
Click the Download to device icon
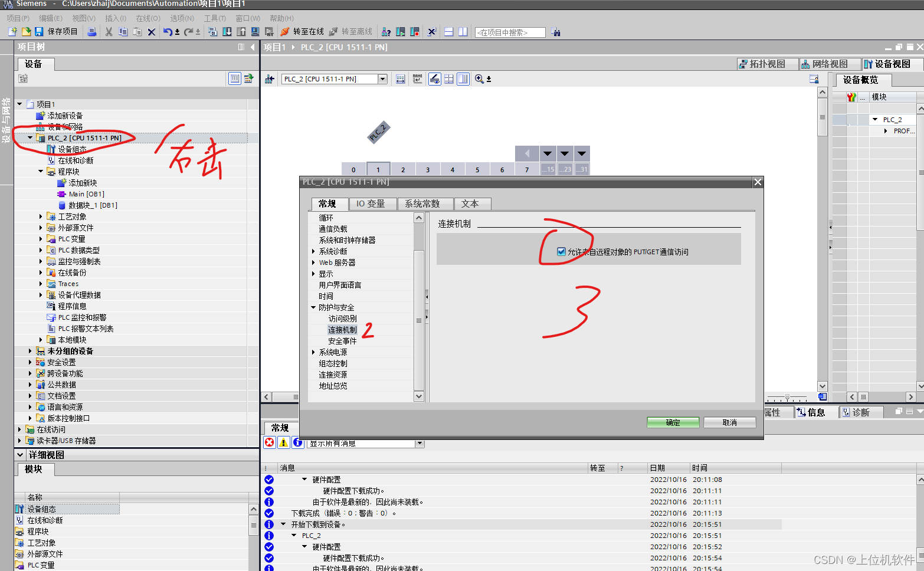[x=227, y=32]
